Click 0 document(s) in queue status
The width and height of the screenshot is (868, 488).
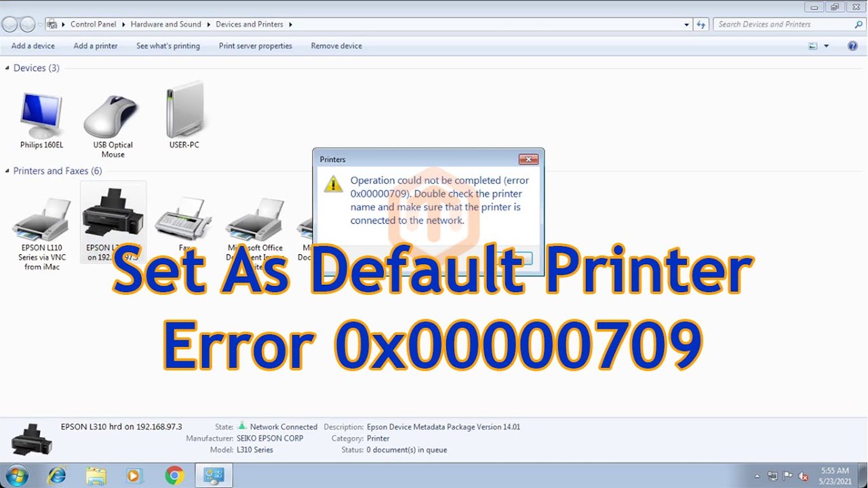(407, 450)
